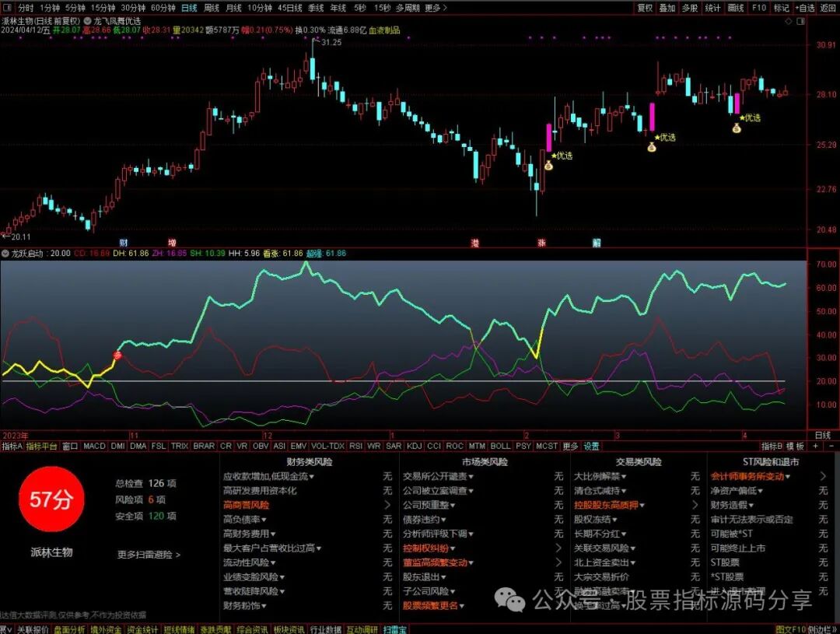840x634 pixels.
Task: Click the red 57分 score circle
Action: 51,499
